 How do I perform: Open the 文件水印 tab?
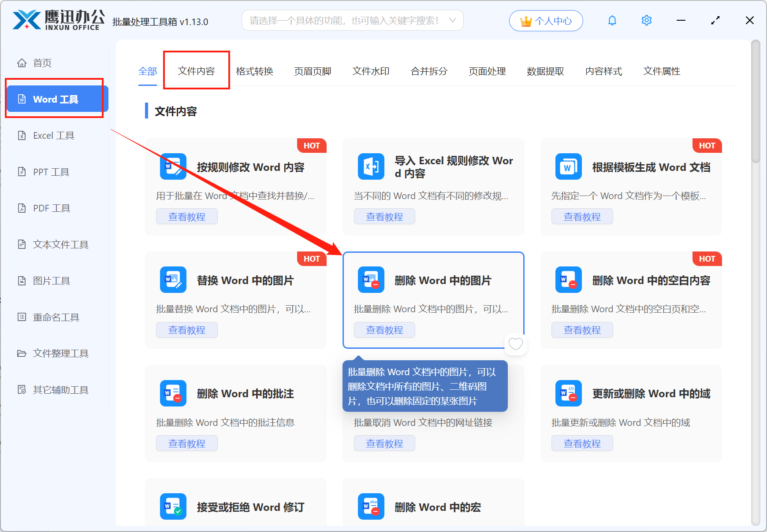370,71
